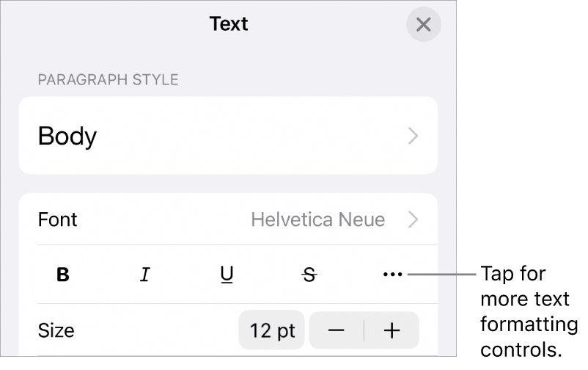Apply strikethrough using the S icon
The image size is (588, 370).
click(309, 275)
